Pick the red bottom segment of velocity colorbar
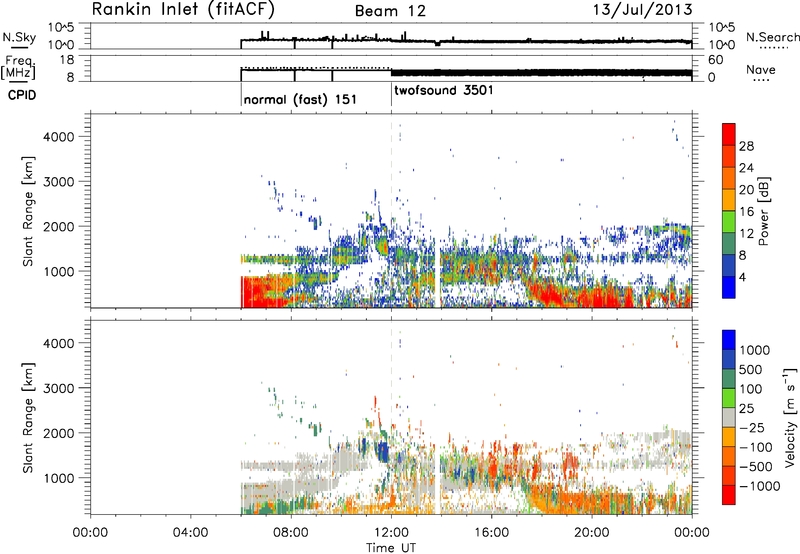The width and height of the screenshot is (800, 554). click(729, 495)
